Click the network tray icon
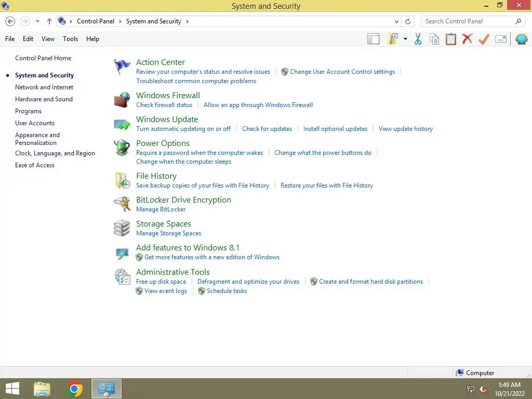Screen dimensions: 532x399 pyautogui.click(x=471, y=389)
